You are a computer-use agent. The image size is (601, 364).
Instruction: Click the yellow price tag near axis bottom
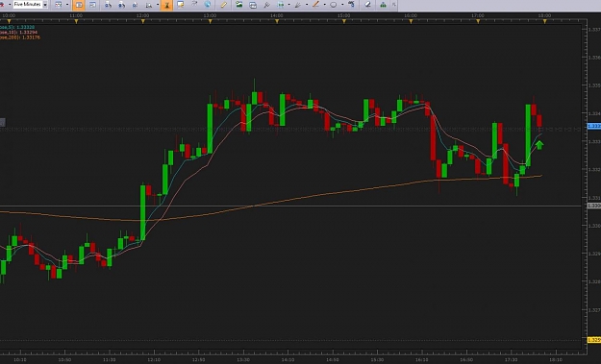(x=594, y=340)
